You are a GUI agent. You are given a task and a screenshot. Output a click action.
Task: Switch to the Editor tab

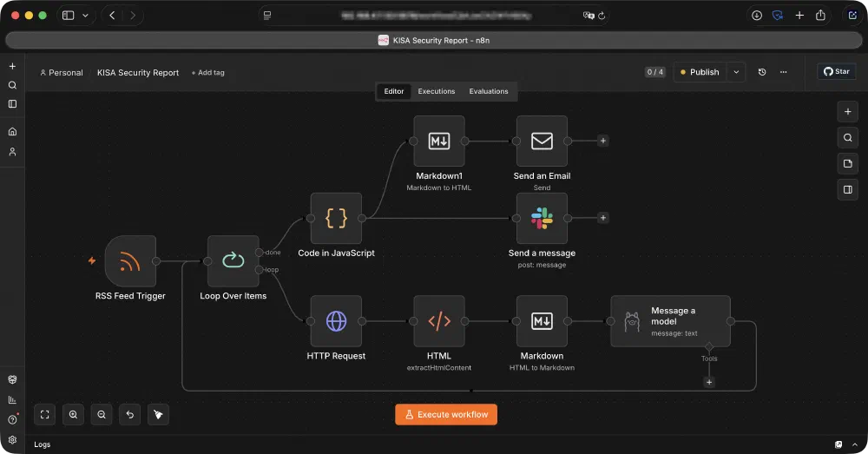pos(393,91)
